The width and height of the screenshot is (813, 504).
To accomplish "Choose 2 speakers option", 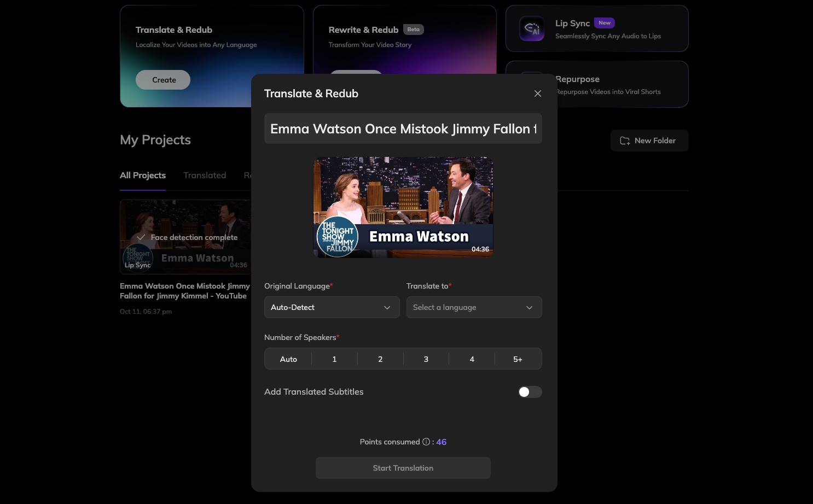I will click(x=380, y=359).
